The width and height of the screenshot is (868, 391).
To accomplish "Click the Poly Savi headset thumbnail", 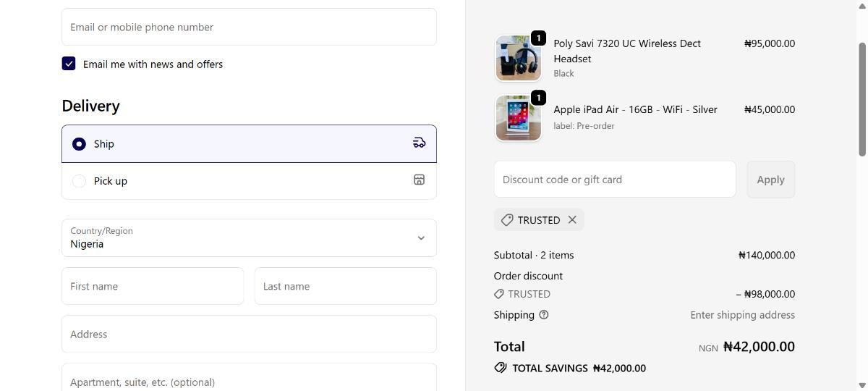I will point(518,58).
